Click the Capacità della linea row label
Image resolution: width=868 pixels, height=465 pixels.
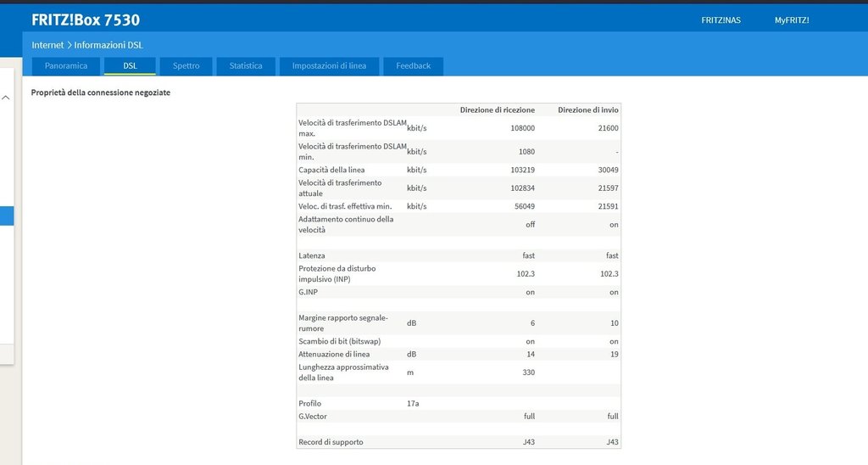pos(331,170)
